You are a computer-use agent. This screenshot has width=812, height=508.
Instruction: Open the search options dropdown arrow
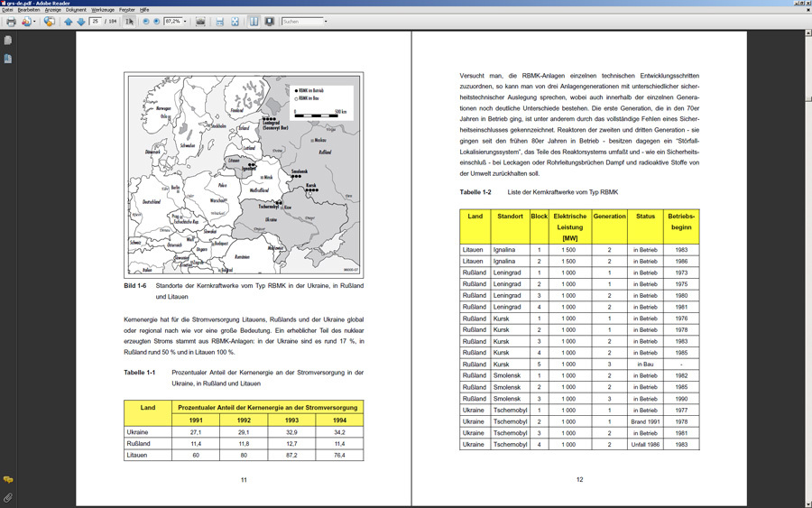326,22
